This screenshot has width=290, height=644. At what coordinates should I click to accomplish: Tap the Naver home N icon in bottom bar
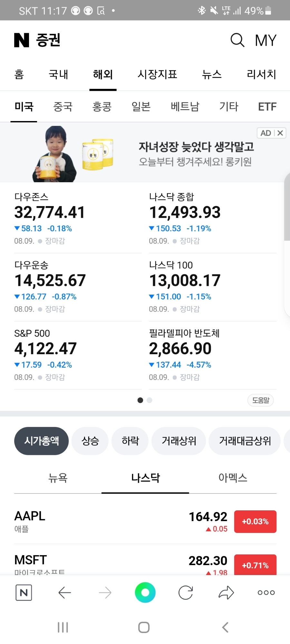[24, 592]
